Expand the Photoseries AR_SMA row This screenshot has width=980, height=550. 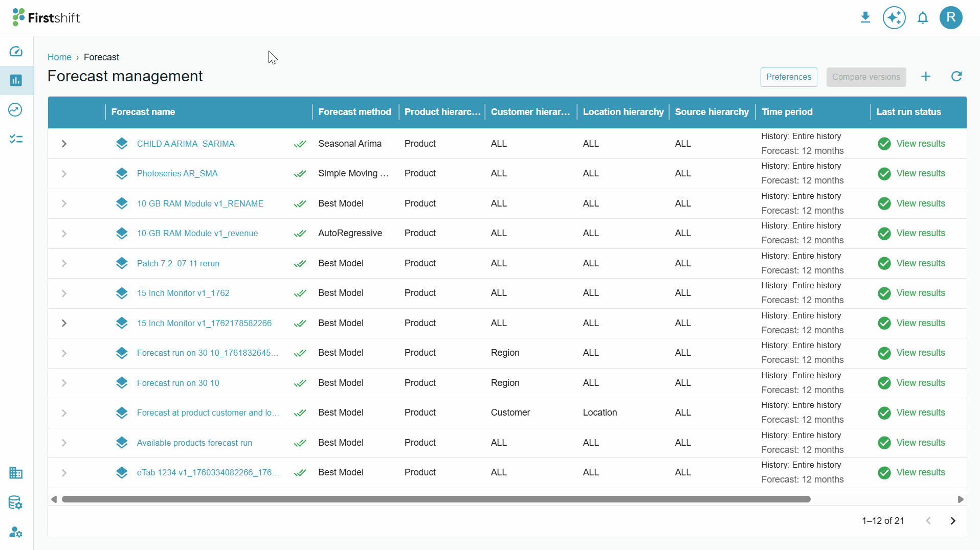click(x=64, y=174)
